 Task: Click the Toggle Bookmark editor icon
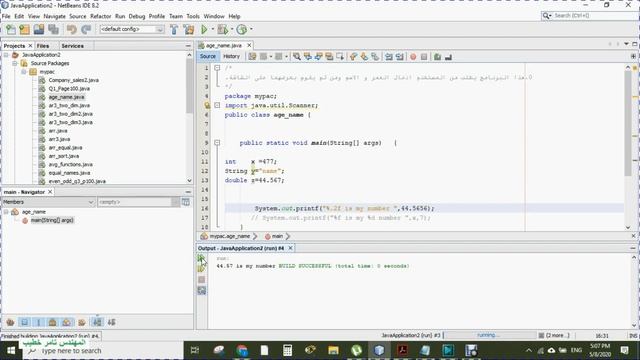[x=375, y=57]
